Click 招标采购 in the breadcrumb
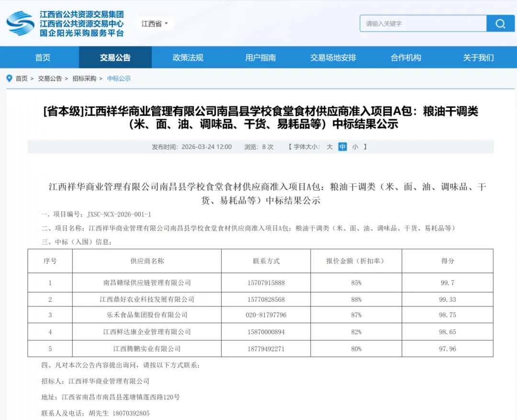This screenshot has height=420, width=517. 84,78
